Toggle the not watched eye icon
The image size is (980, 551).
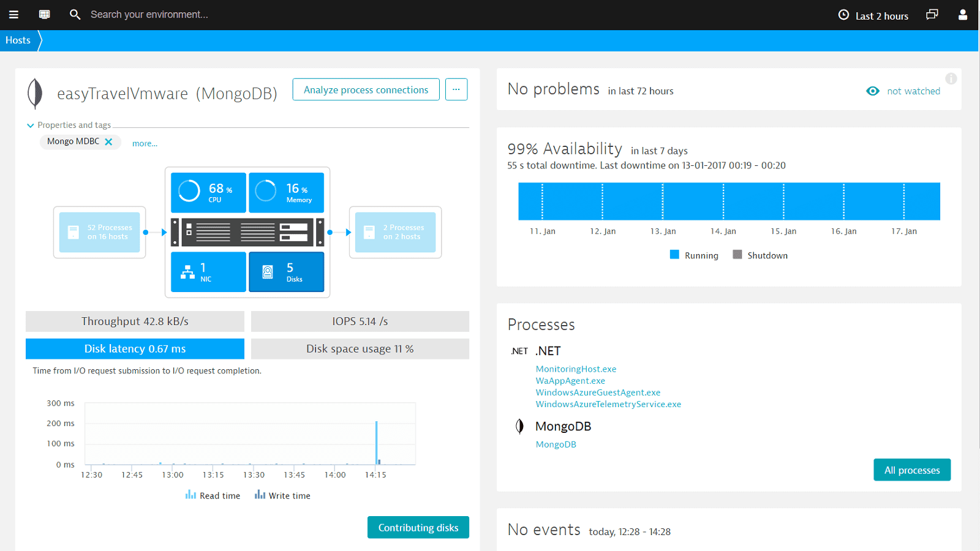click(873, 91)
